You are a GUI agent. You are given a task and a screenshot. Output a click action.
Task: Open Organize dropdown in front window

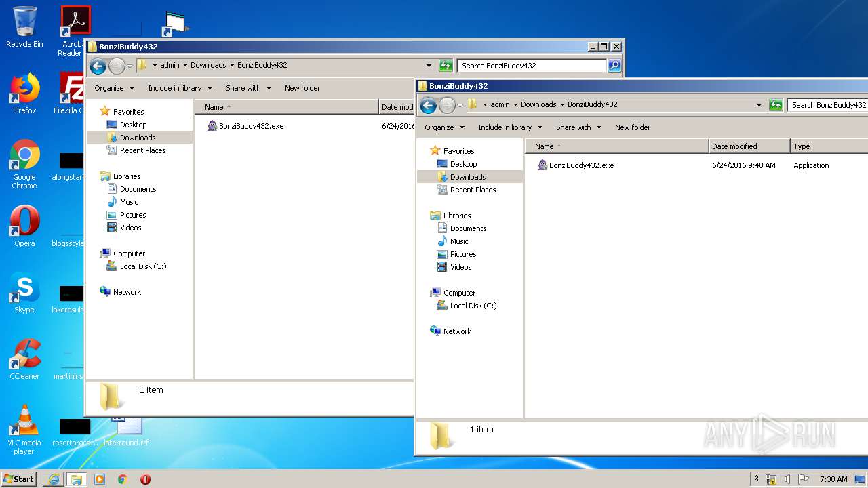click(x=444, y=127)
